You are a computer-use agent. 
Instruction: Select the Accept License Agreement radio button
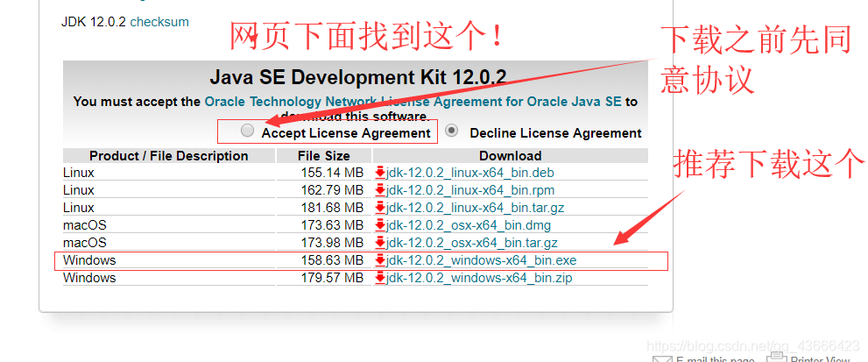(x=248, y=131)
